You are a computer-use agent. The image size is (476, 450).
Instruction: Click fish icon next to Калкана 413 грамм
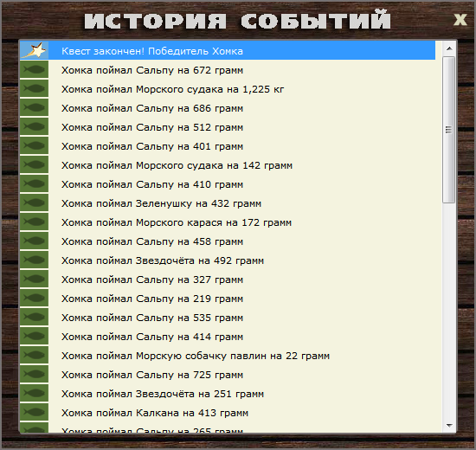point(34,412)
